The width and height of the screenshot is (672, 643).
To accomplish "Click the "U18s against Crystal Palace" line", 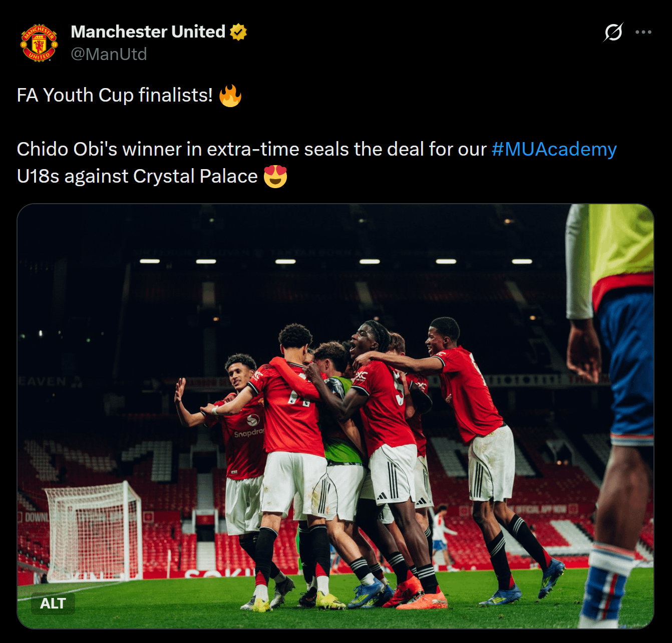I will 137,176.
